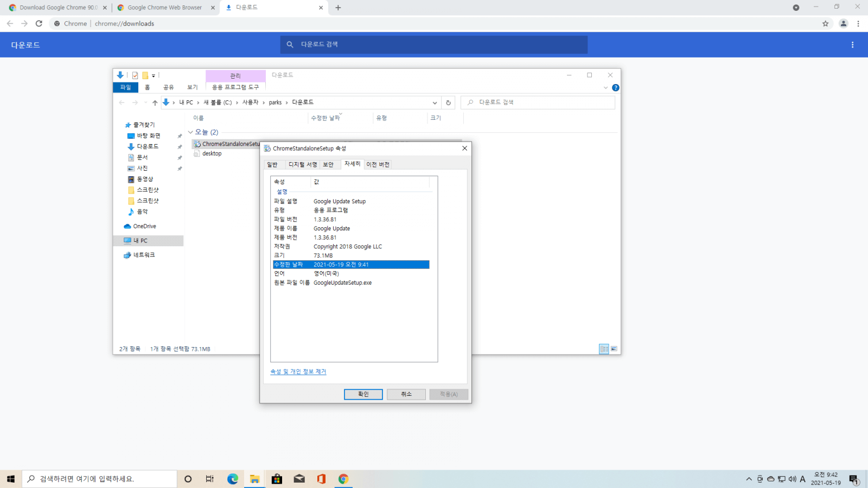Expand the address bar history dropdown
Screen dimensions: 868x488
[435, 102]
